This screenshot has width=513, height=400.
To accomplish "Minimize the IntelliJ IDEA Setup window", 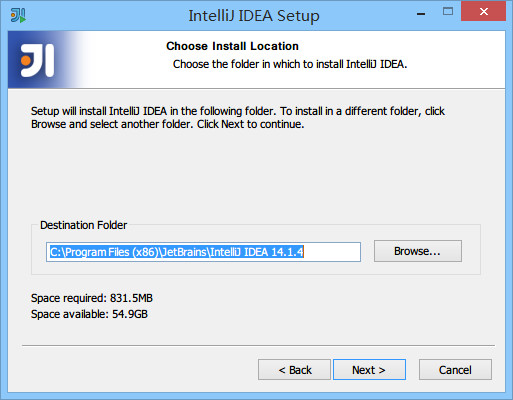I will coord(421,13).
